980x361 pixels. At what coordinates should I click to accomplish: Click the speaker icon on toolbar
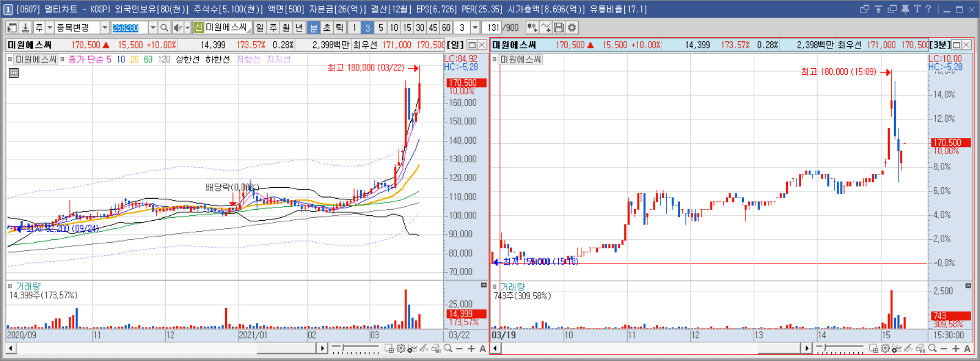[x=178, y=28]
